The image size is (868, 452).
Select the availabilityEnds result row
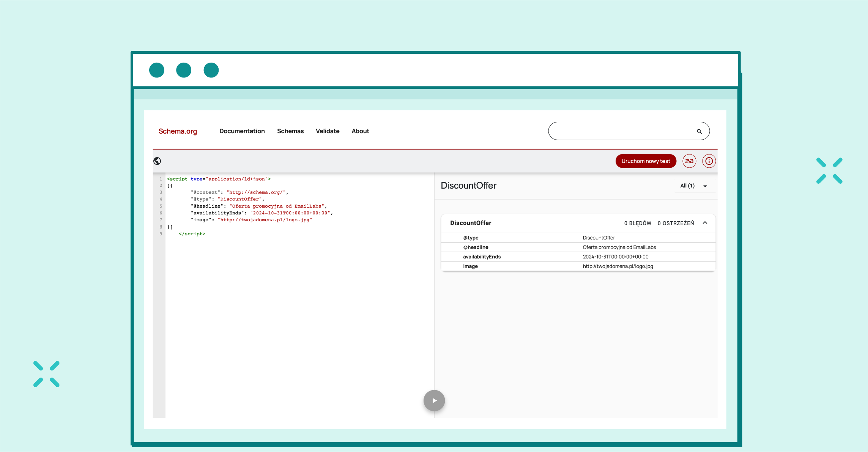(578, 257)
